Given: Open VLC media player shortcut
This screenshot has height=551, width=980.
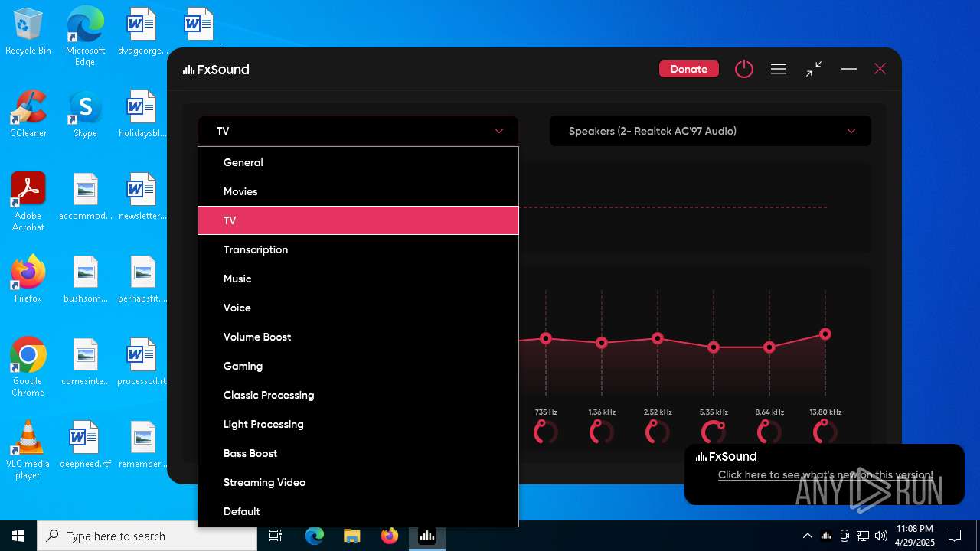Looking at the screenshot, I should click(28, 450).
